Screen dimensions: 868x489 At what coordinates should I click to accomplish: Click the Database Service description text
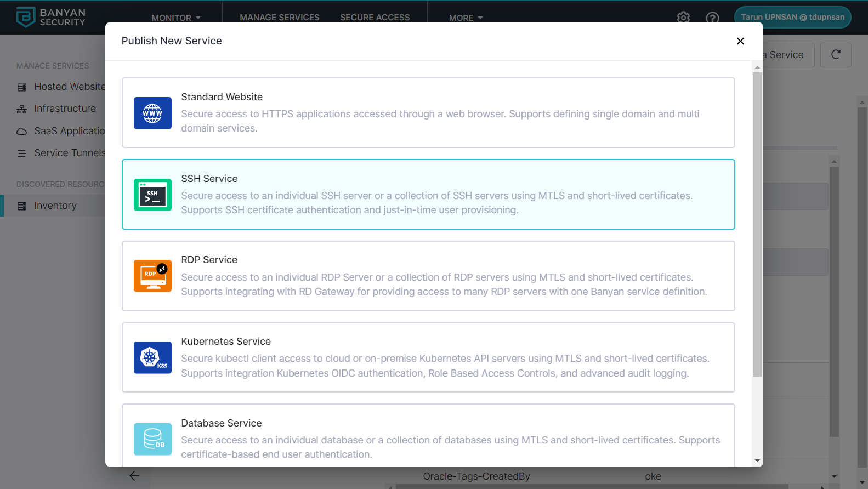tap(451, 447)
